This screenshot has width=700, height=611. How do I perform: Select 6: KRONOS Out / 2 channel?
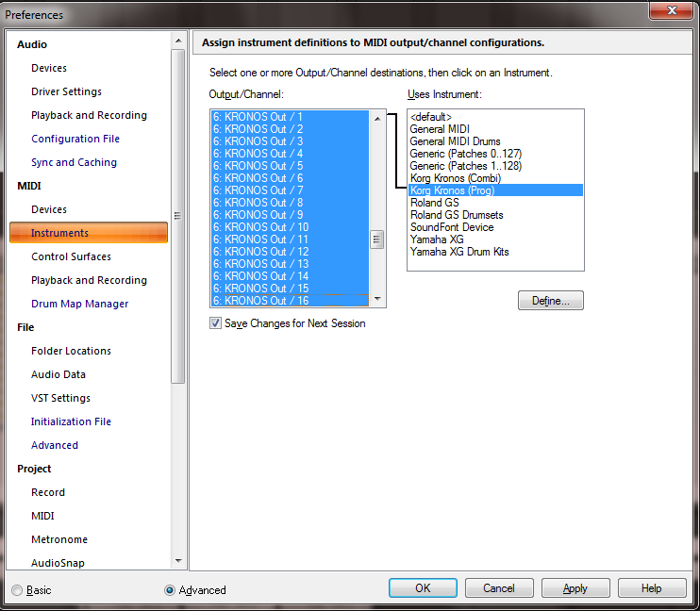(x=290, y=129)
